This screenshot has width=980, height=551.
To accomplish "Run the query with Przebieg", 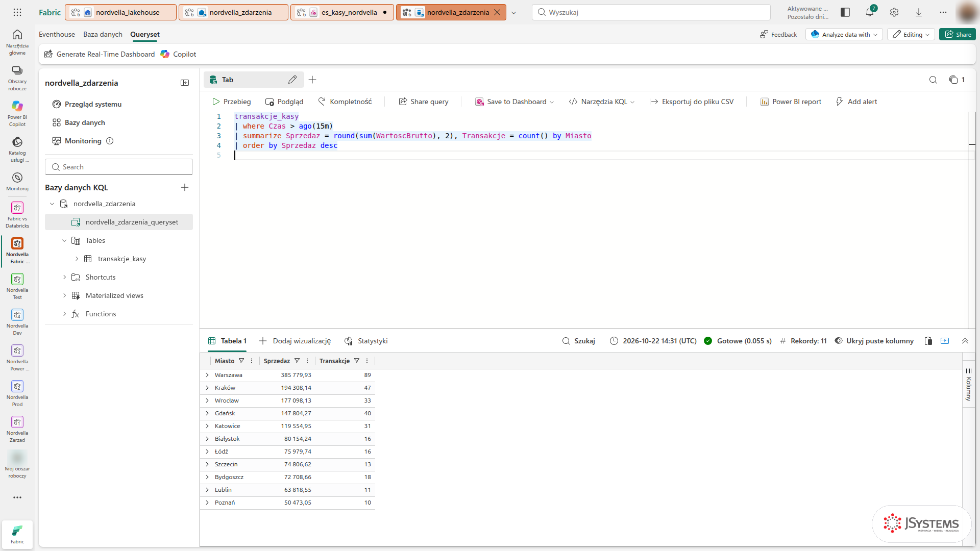I will [231, 102].
